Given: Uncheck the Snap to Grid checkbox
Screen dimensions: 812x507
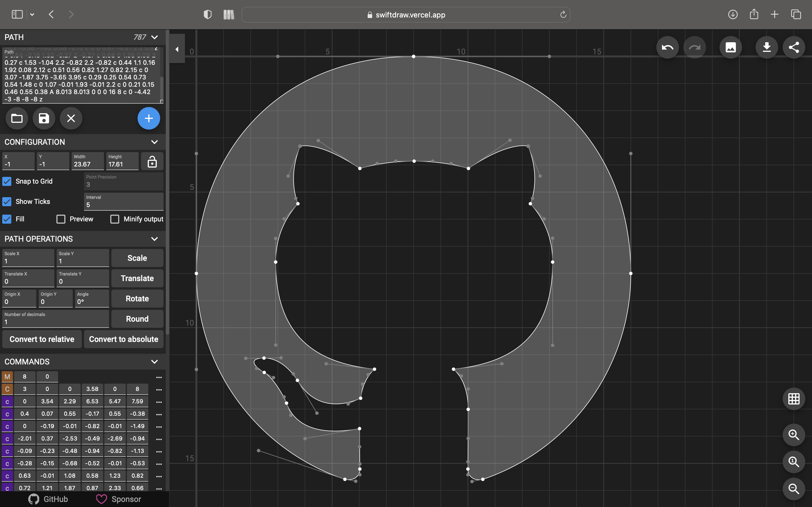Looking at the screenshot, I should [7, 181].
